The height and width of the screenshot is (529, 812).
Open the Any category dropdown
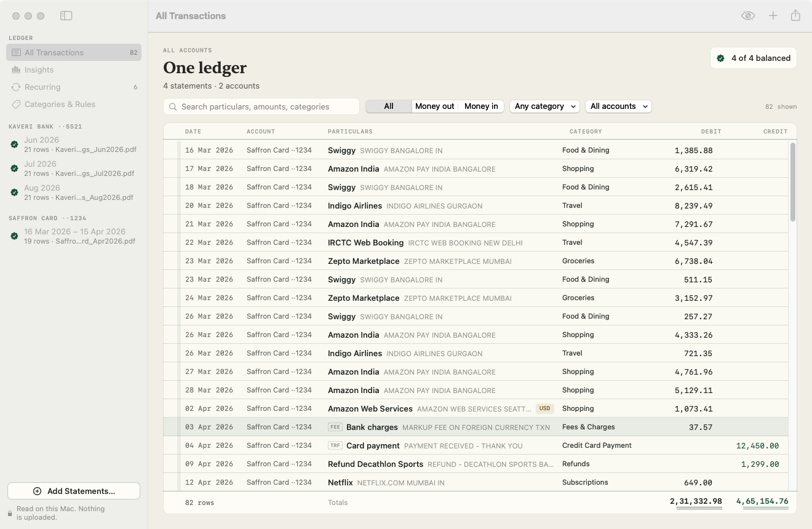click(545, 106)
